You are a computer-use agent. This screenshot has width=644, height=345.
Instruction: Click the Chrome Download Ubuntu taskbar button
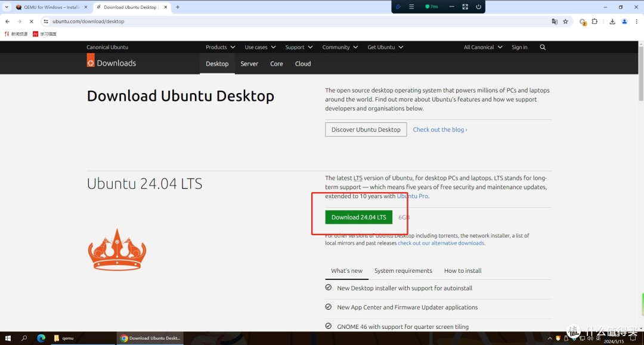pos(150,338)
